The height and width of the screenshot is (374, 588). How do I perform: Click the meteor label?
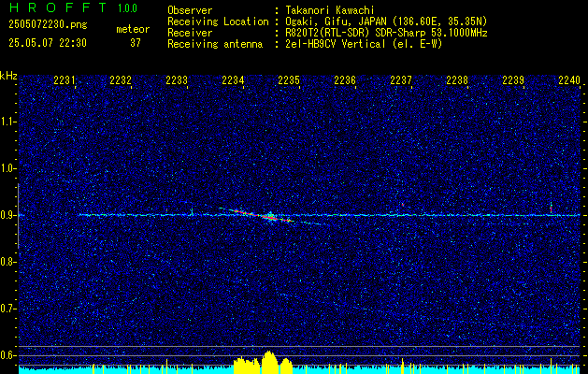click(x=133, y=29)
